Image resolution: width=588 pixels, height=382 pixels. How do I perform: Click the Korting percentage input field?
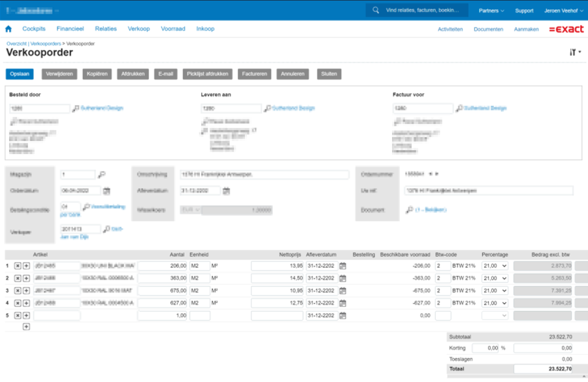[485, 349]
